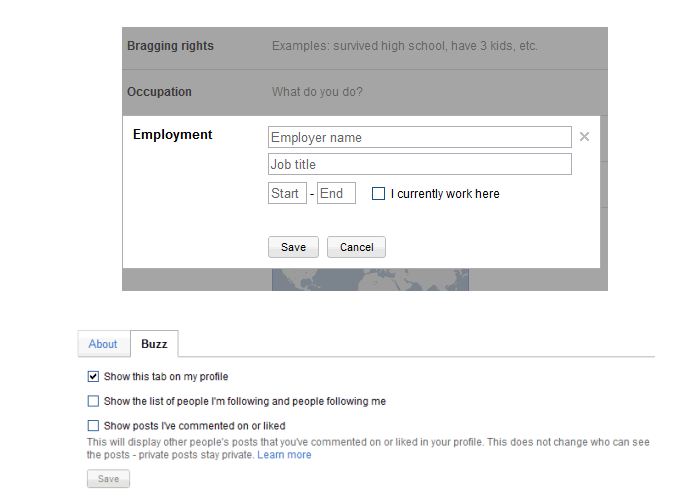
Task: Save the Employment entry
Action: (293, 247)
